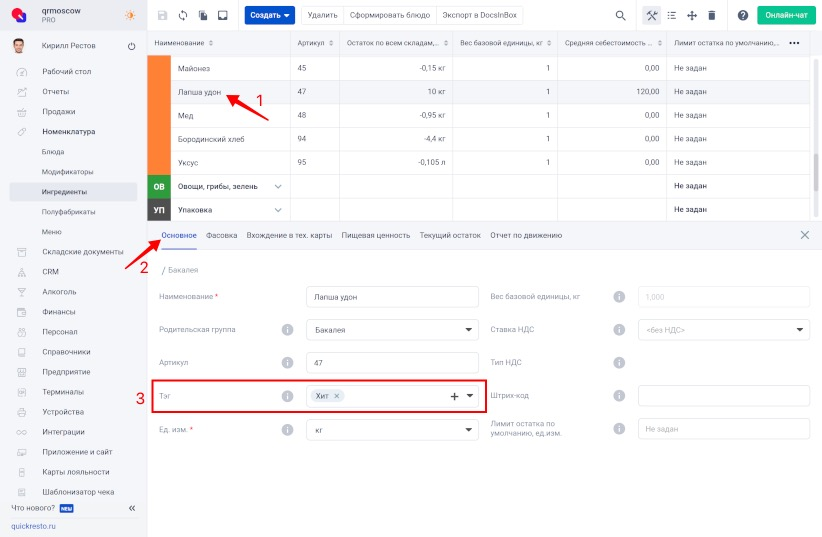
Task: Open Рабочий стол in sidebar
Action: pyautogui.click(x=67, y=71)
